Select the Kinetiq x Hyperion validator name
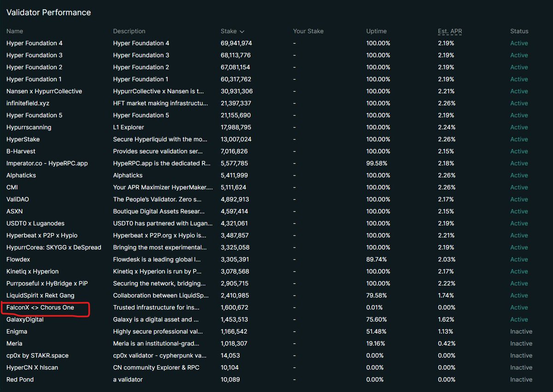 pyautogui.click(x=33, y=271)
